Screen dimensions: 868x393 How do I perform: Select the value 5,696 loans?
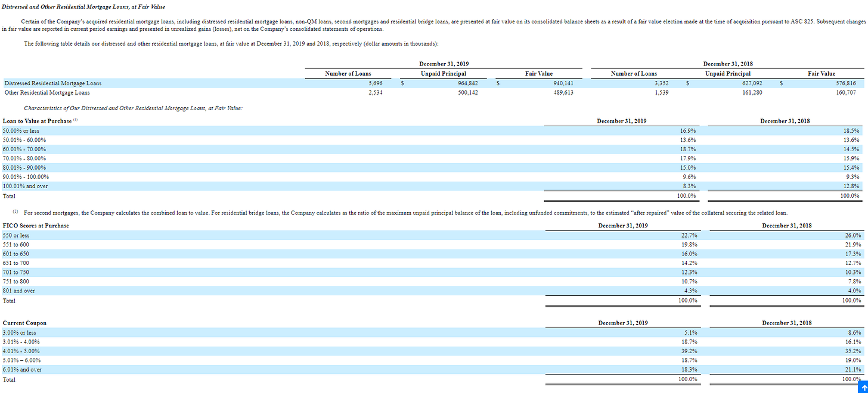(376, 83)
